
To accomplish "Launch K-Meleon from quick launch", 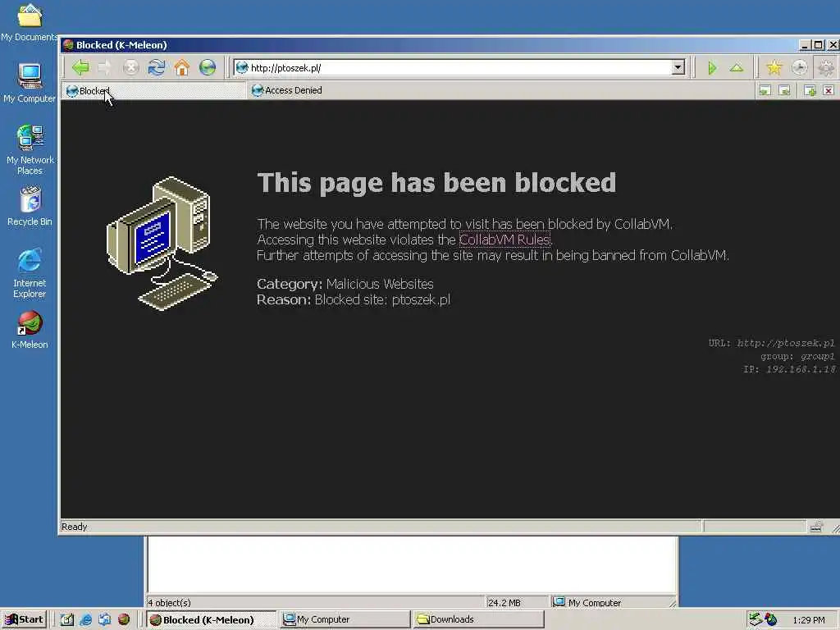I will [124, 620].
